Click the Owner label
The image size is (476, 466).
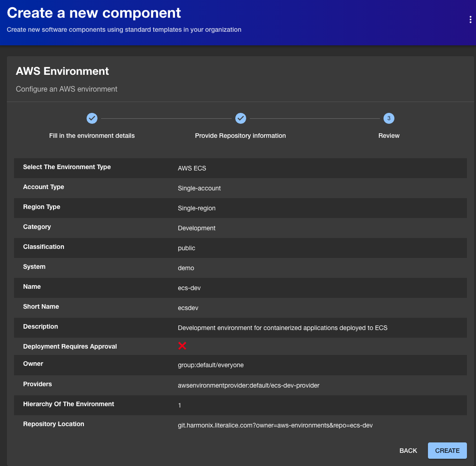[33, 364]
